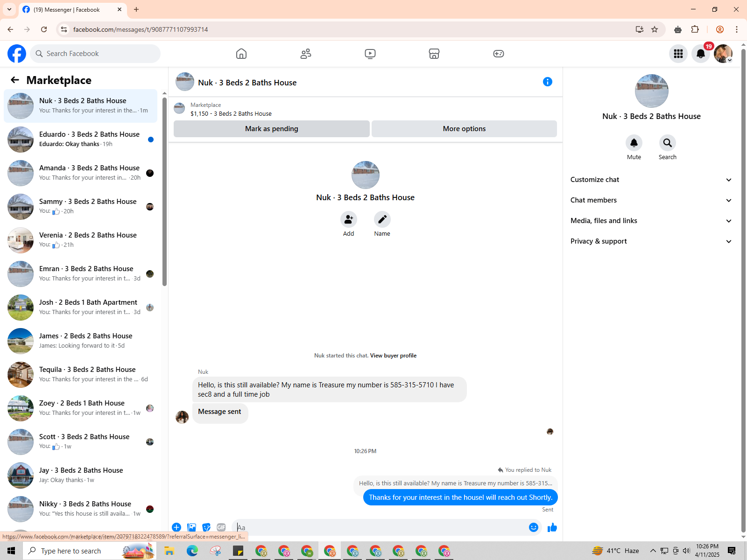This screenshot has width=747, height=560.
Task: Reload the page
Action: click(x=44, y=29)
